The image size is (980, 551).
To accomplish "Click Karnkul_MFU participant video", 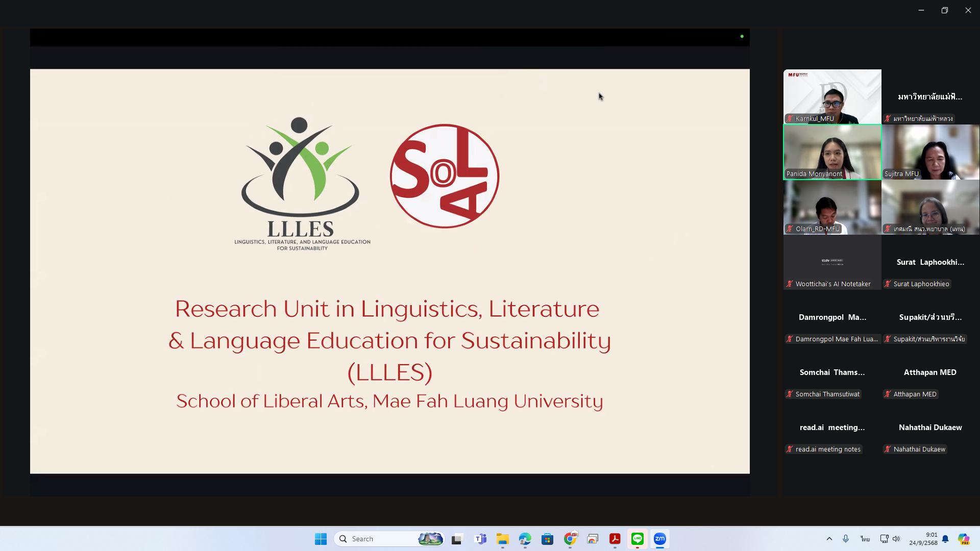I will point(832,96).
